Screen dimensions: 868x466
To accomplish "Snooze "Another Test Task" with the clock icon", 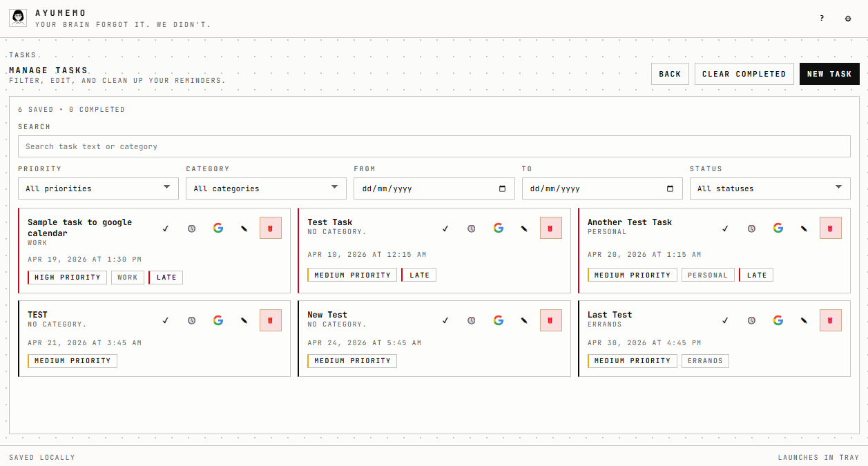I will click(x=751, y=228).
